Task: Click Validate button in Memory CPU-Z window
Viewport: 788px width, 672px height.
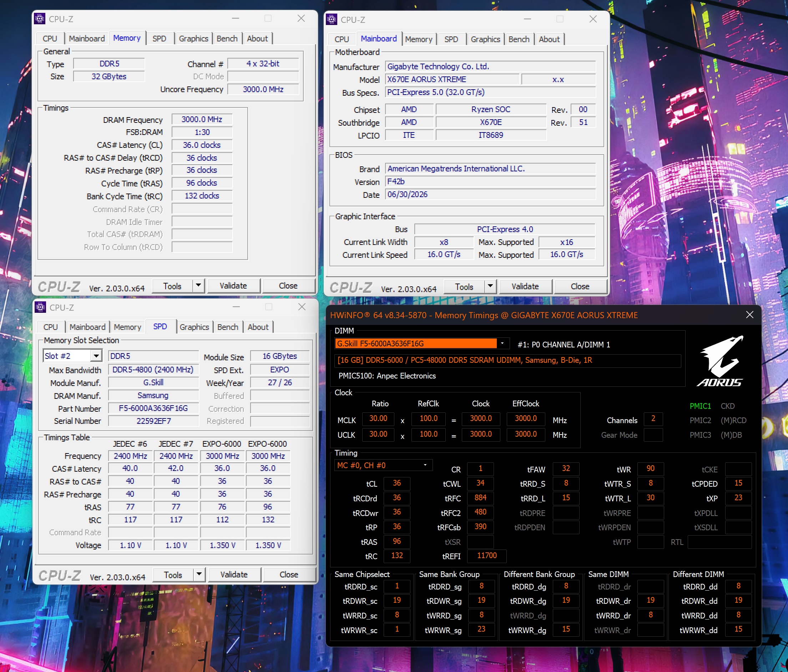Action: 233,286
